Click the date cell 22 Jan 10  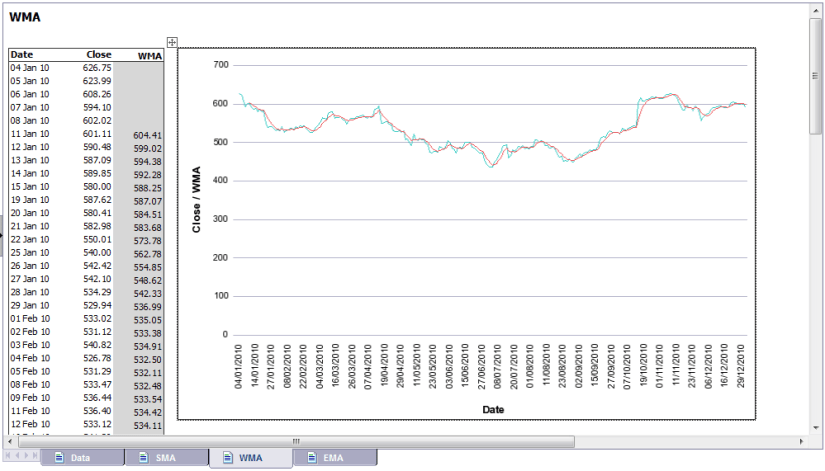pyautogui.click(x=30, y=239)
